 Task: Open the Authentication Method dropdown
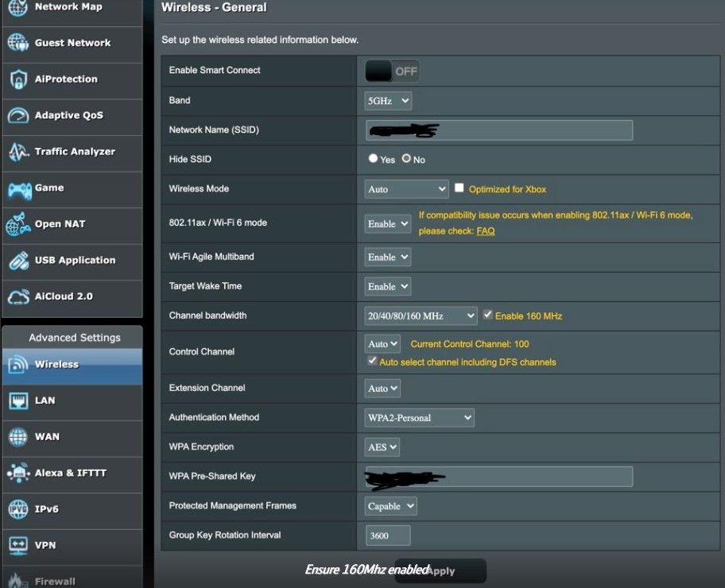point(419,418)
